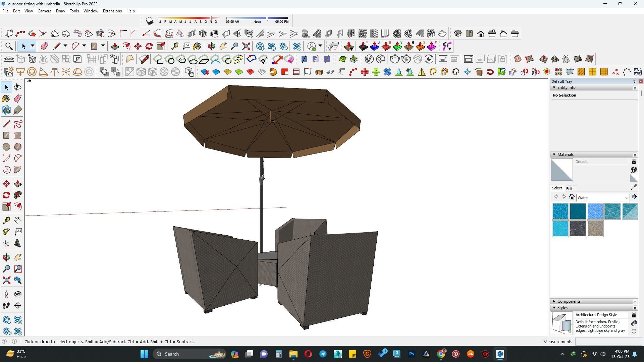Select the Paint Bucket tool in left toolbar
Viewport: 644px width, 362px height.
pos(6,99)
